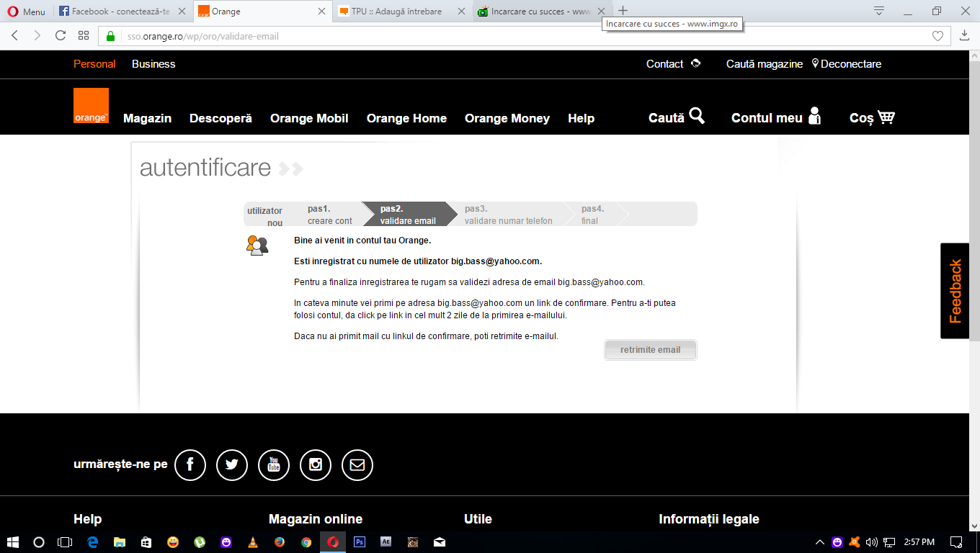This screenshot has height=553, width=980.
Task: Open the Instagram social icon in footer
Action: click(x=315, y=464)
